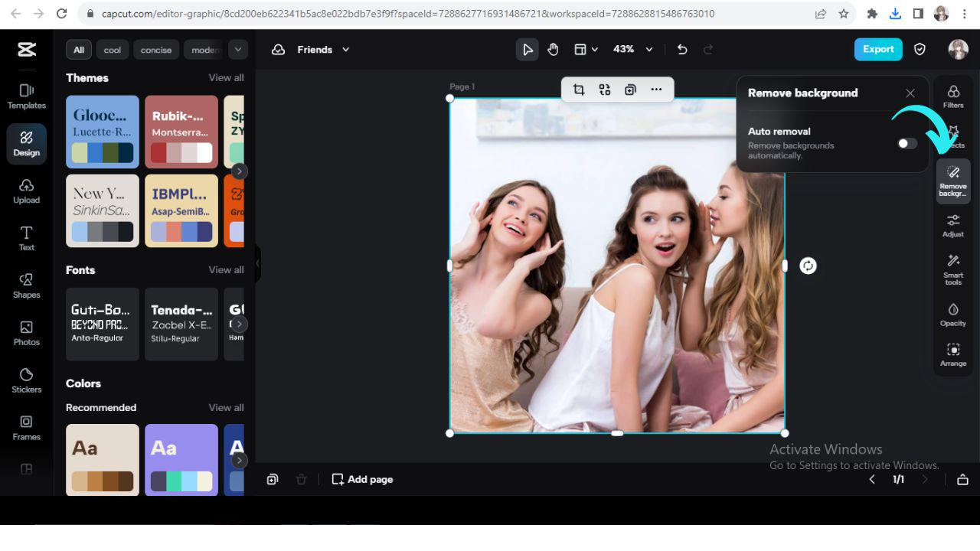Open the Filters tool in right panel
The width and height of the screenshot is (980, 551).
953,96
